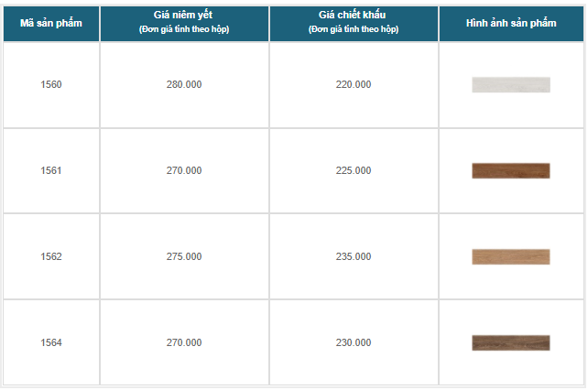588x390 pixels.
Task: Select product code 1562
Action: pyautogui.click(x=51, y=256)
